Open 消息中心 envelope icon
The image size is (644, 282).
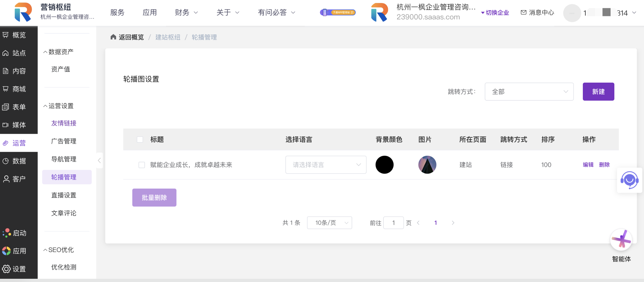(x=523, y=12)
